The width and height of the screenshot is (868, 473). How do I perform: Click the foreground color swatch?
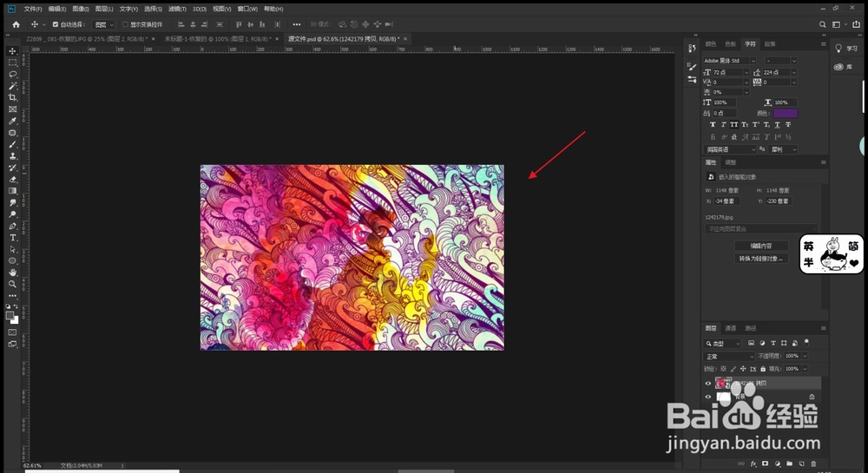tap(10, 315)
